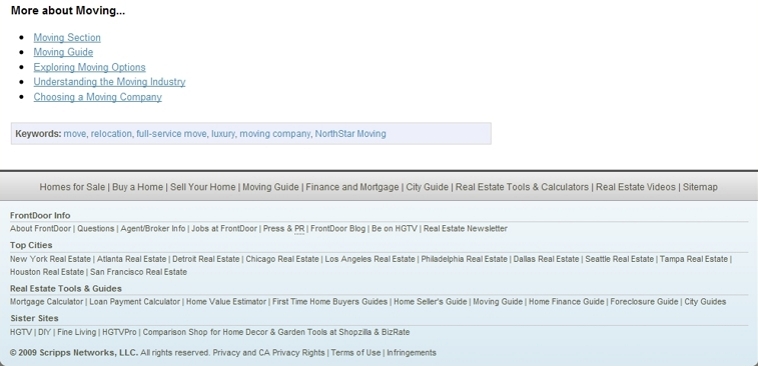
Task: Click Press & PR footer link
Action: click(284, 229)
